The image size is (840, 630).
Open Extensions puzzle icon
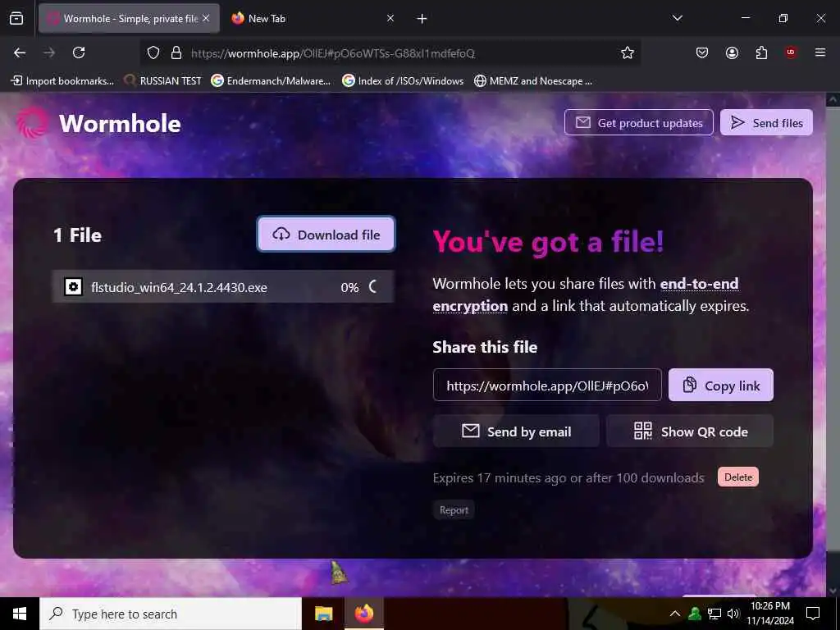(x=761, y=52)
